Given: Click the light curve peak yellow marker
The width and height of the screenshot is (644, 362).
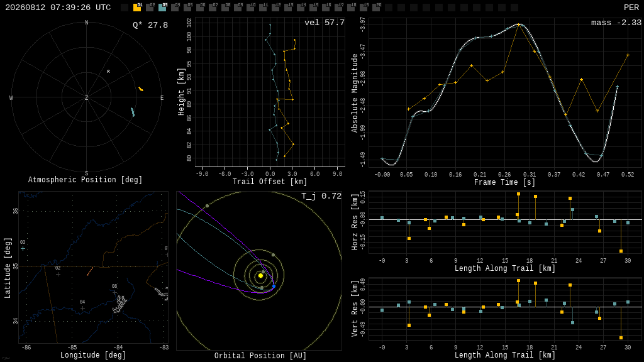Looking at the screenshot, I should click(x=519, y=25).
